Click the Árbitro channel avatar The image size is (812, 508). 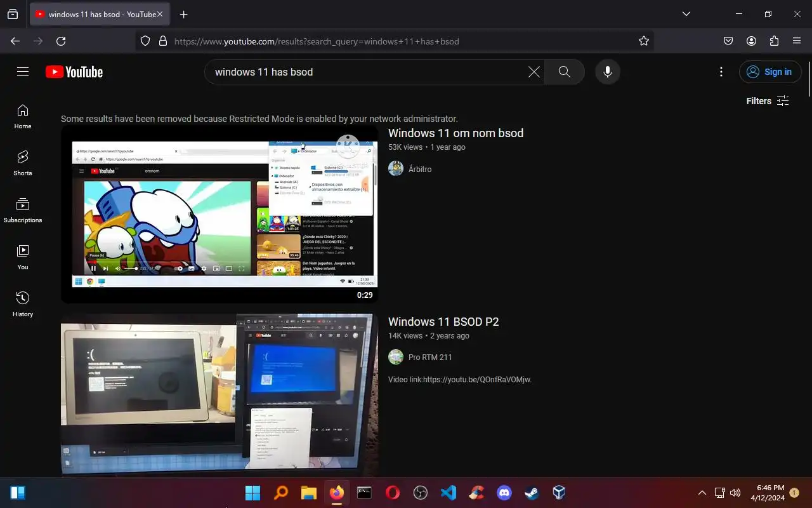(396, 168)
